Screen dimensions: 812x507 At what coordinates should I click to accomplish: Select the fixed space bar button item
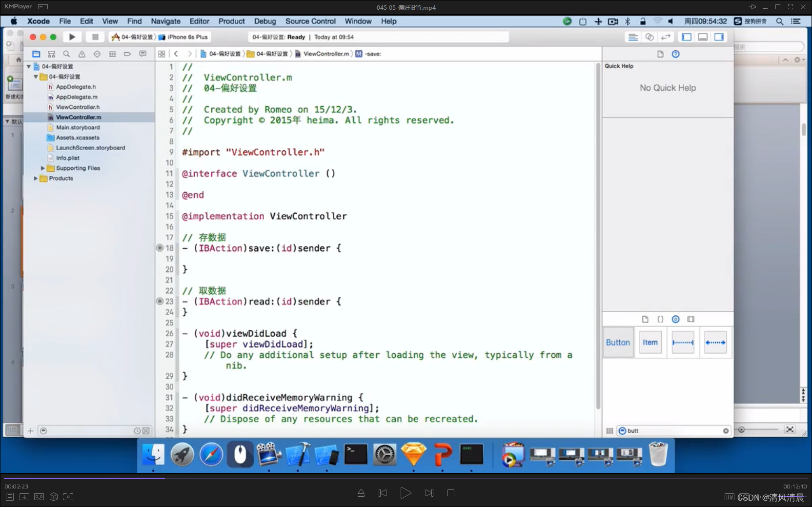(x=683, y=343)
